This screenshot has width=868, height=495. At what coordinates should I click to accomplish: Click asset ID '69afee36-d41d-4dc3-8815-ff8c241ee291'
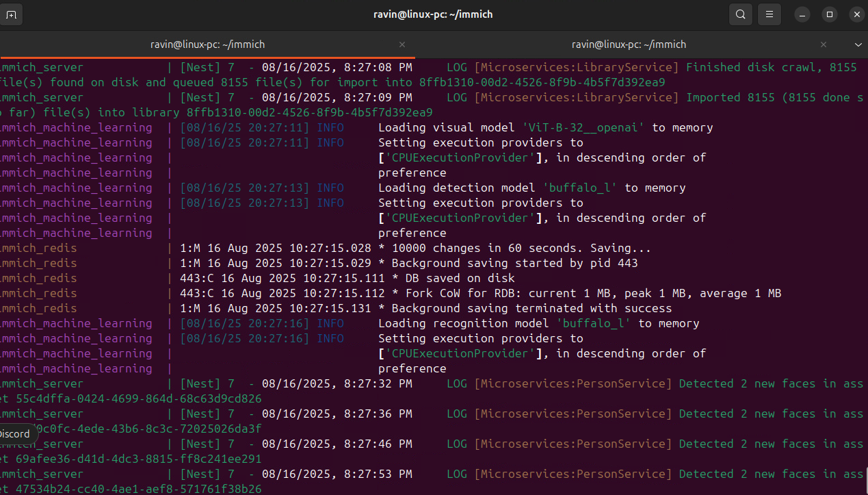[x=138, y=459]
